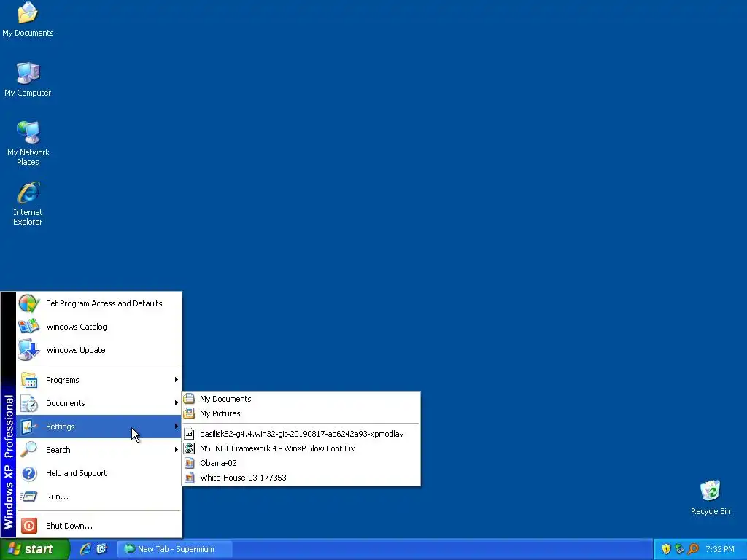This screenshot has width=747, height=560.
Task: Select Set Program Access and Defaults text
Action: coord(104,303)
